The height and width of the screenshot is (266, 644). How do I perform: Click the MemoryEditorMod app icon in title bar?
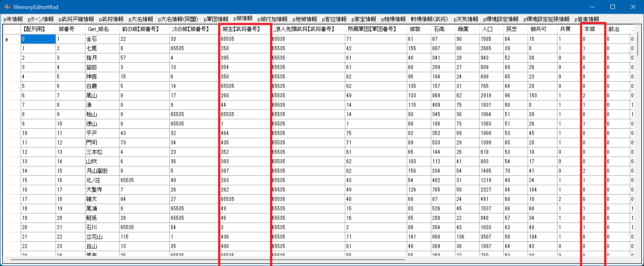pyautogui.click(x=7, y=7)
